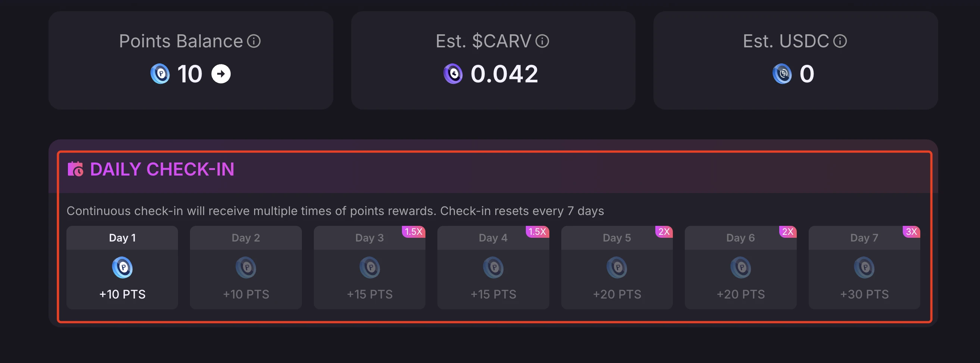
Task: Click the Points Balance coin icon
Action: (x=160, y=74)
